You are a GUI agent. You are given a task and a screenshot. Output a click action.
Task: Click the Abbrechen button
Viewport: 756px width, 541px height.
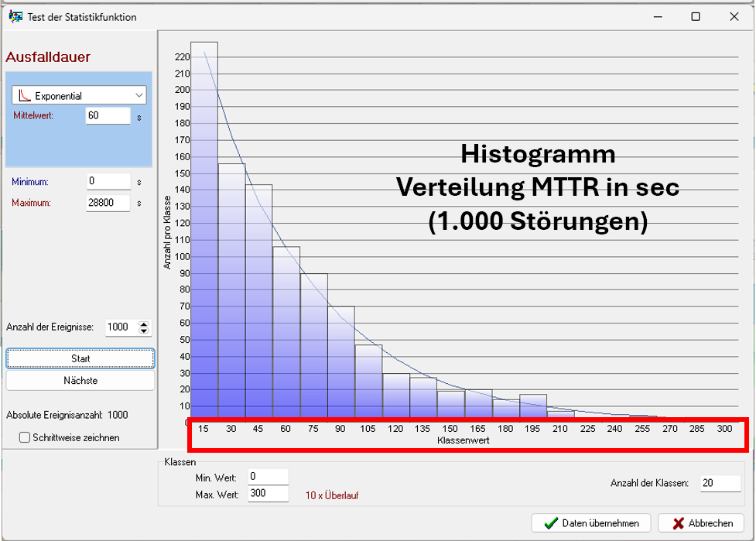click(x=701, y=523)
